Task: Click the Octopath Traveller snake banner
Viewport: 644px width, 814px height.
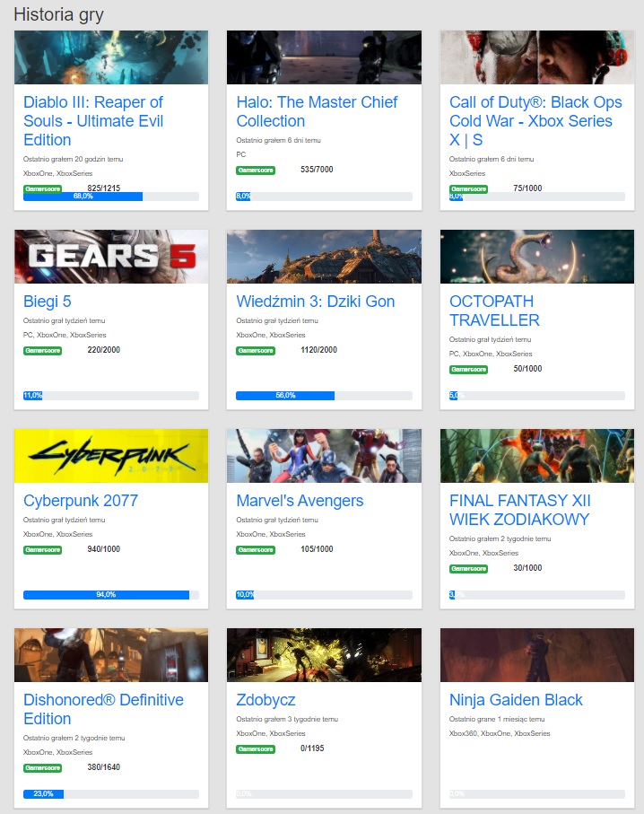Action: click(x=537, y=257)
